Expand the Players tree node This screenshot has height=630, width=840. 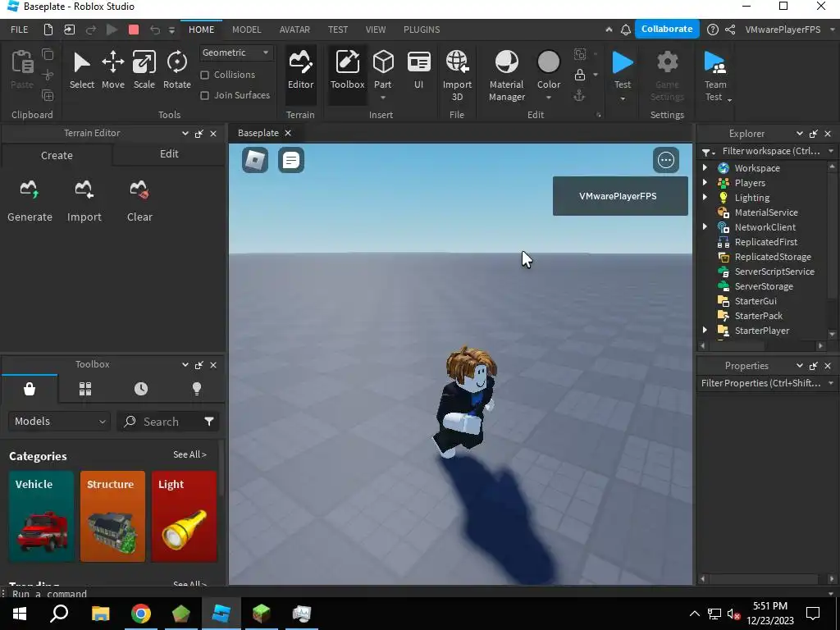(705, 183)
